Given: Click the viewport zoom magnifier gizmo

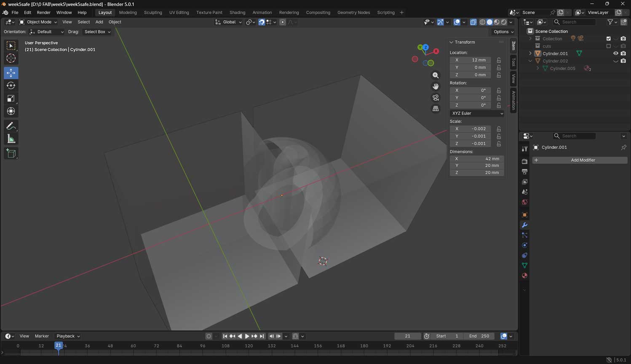Looking at the screenshot, I should [436, 75].
